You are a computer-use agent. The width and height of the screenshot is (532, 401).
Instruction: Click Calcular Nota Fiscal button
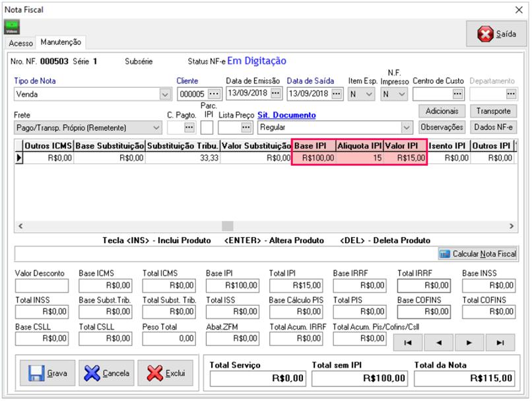pyautogui.click(x=478, y=254)
